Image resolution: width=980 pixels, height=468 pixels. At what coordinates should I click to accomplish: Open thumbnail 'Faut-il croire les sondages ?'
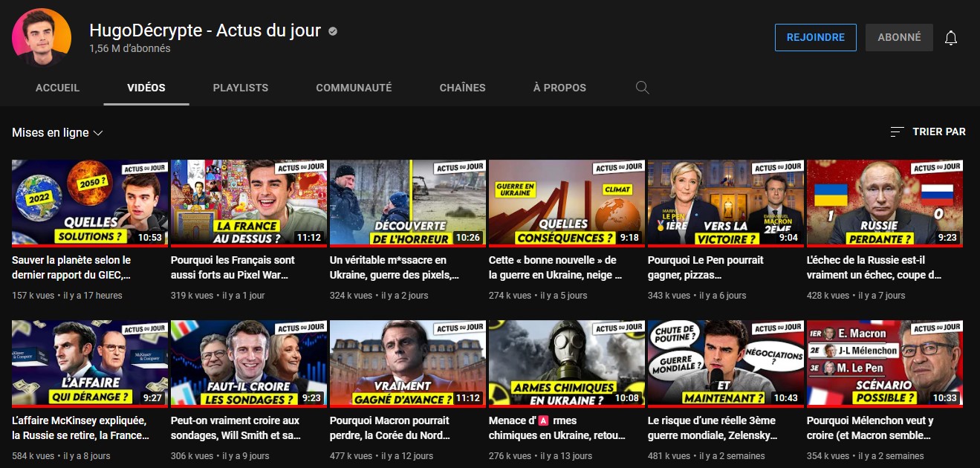coord(249,363)
